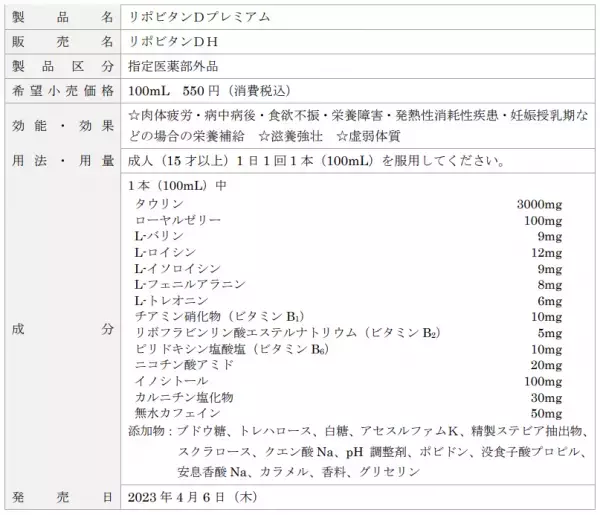Select the adult dosage instruction text
This screenshot has width=600, height=515.
310,161
